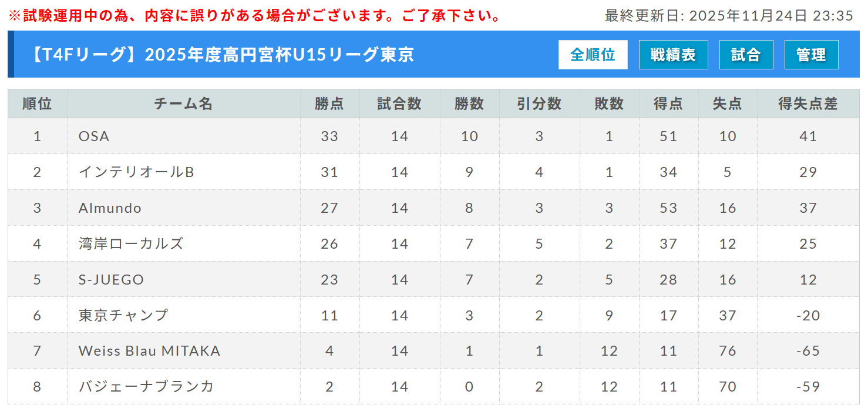The height and width of the screenshot is (418, 868).
Task: Click the 最終更新日 timestamp text
Action: pyautogui.click(x=728, y=15)
